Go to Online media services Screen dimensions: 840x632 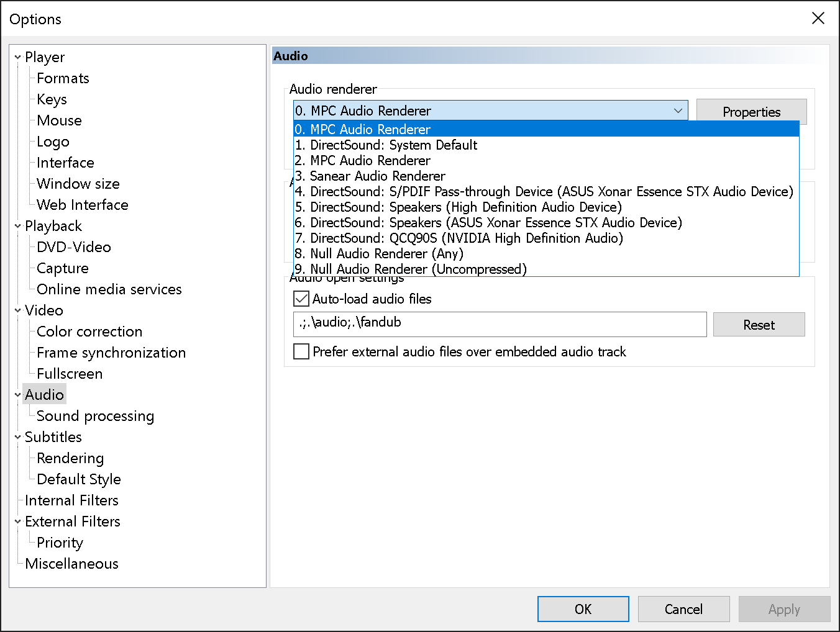click(x=109, y=289)
